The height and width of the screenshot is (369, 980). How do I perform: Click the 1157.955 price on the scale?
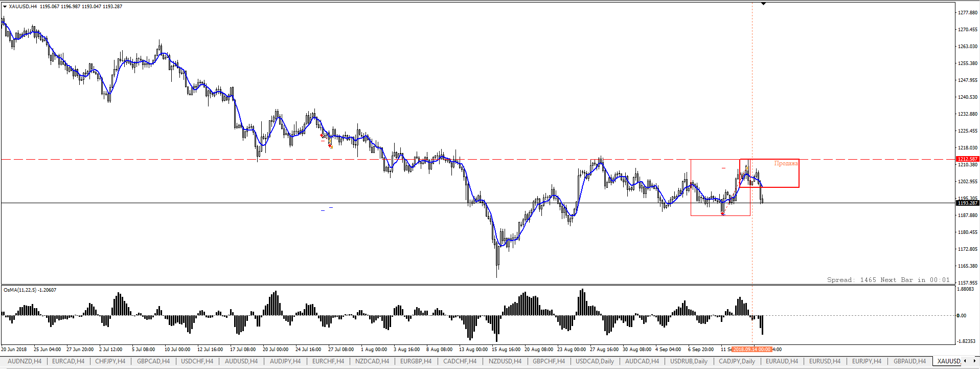967,283
